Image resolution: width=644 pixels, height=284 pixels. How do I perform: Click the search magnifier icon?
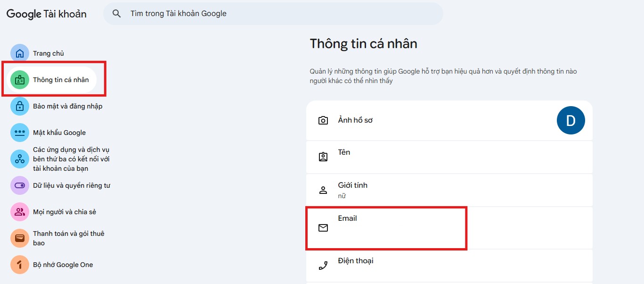(117, 14)
